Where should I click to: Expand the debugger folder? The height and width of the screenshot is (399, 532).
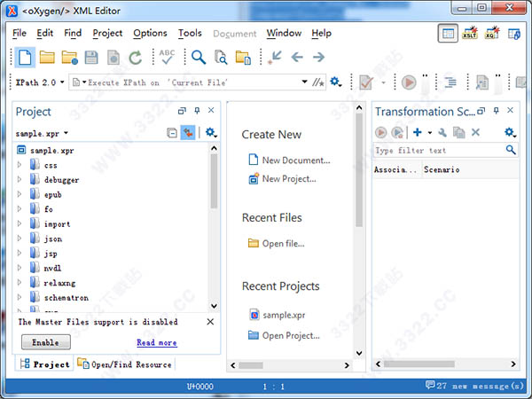20,179
